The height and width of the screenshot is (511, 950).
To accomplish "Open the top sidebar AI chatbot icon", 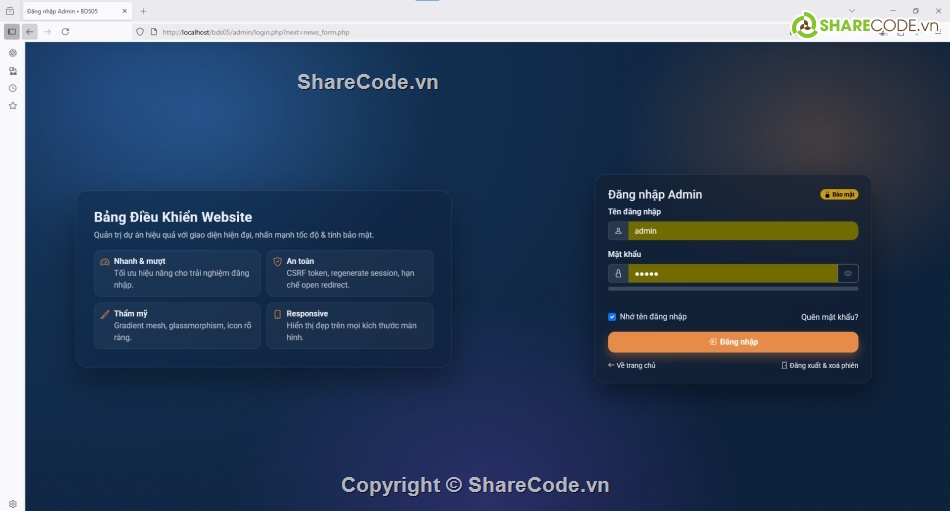I will (x=13, y=53).
